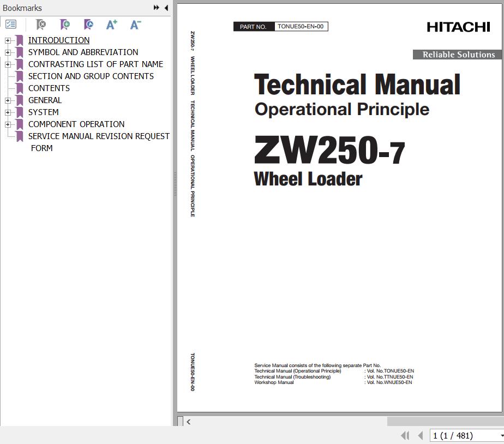The width and height of the screenshot is (504, 444).
Task: Open CONTRASTING LIST OF PART NAME bookmark
Action: (x=95, y=64)
